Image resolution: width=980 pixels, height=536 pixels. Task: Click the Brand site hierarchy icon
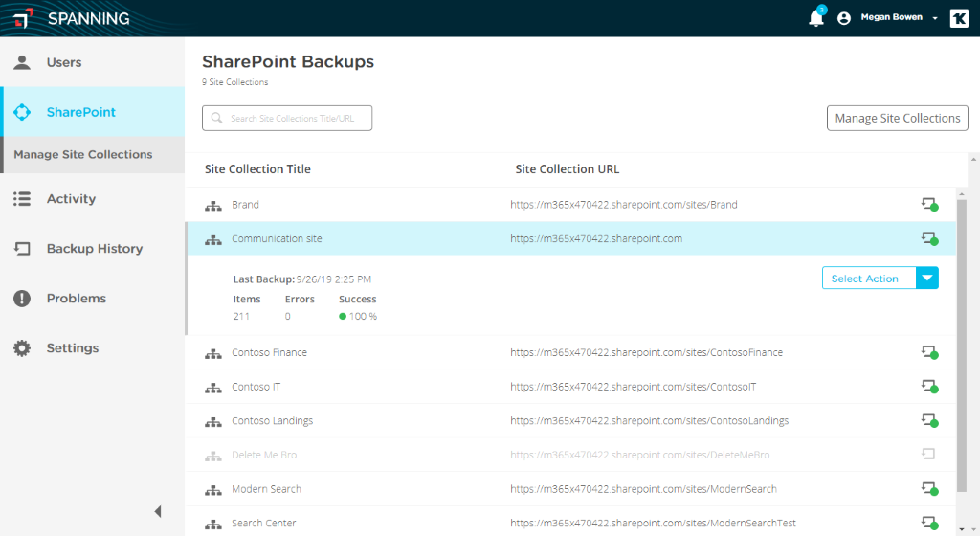pos(213,206)
